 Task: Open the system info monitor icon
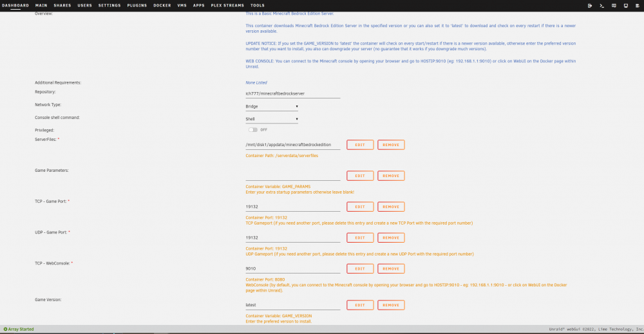[625, 6]
